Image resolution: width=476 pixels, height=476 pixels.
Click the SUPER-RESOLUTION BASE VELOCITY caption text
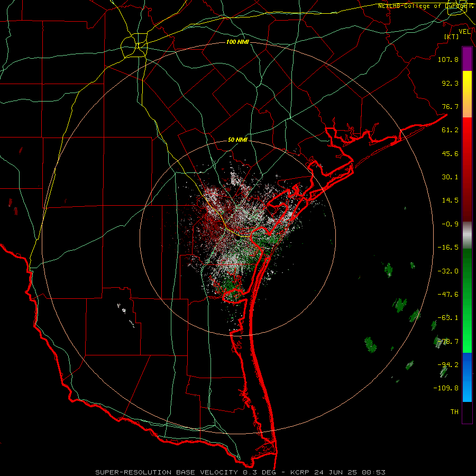(x=167, y=472)
